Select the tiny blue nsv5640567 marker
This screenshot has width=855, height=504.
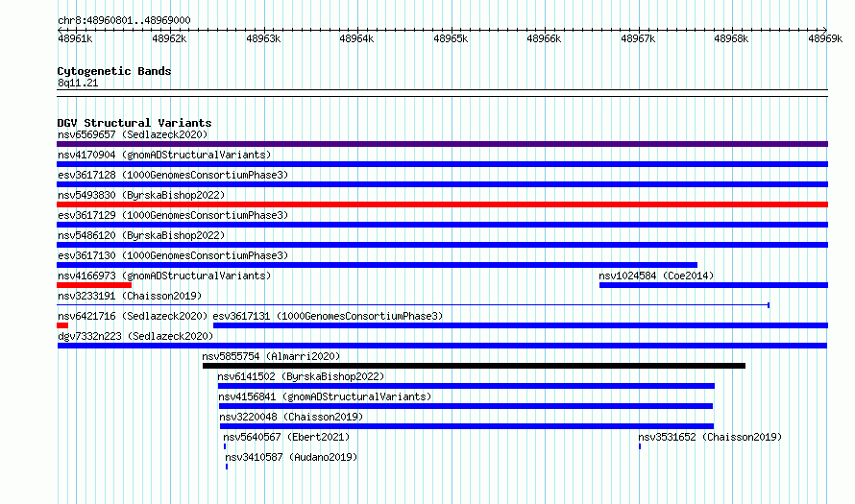[x=225, y=446]
